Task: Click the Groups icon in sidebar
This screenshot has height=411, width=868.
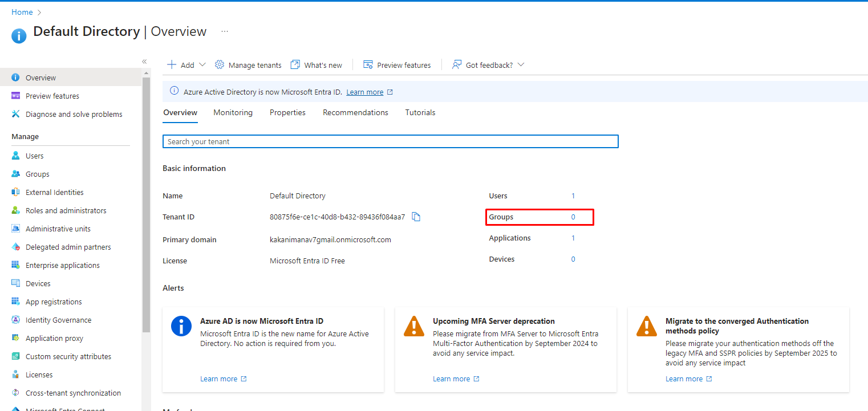Action: pyautogui.click(x=15, y=174)
